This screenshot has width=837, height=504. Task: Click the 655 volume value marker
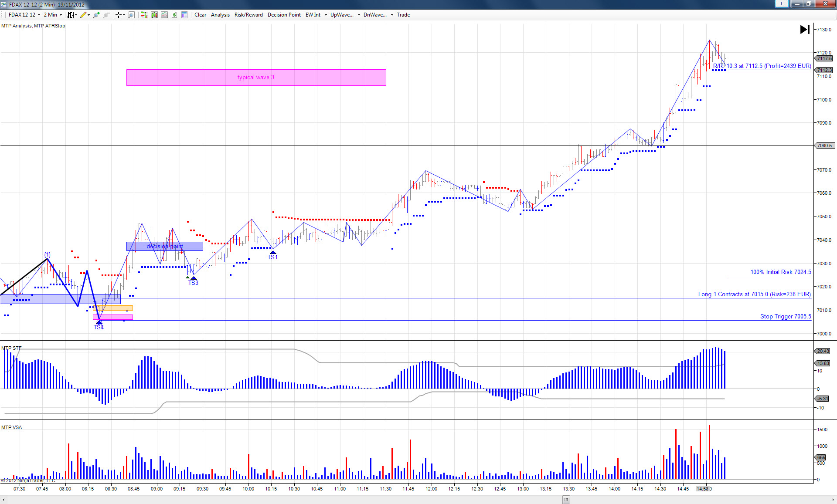(x=821, y=457)
